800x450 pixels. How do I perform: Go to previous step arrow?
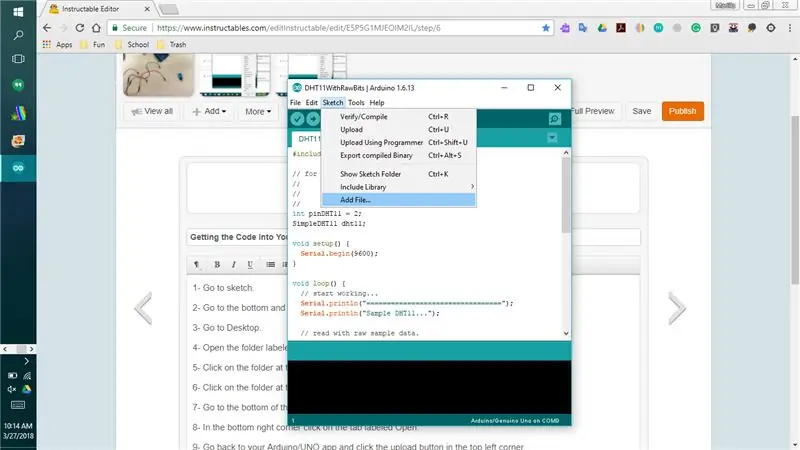(x=143, y=308)
